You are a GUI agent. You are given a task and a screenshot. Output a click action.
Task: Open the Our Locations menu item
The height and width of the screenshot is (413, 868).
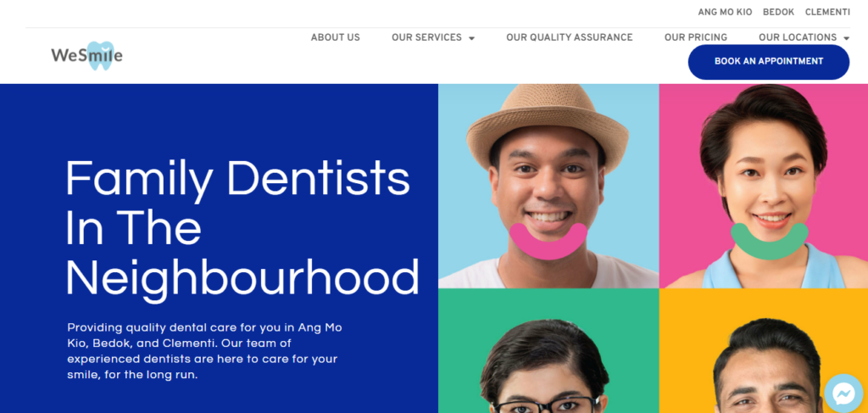(x=798, y=37)
